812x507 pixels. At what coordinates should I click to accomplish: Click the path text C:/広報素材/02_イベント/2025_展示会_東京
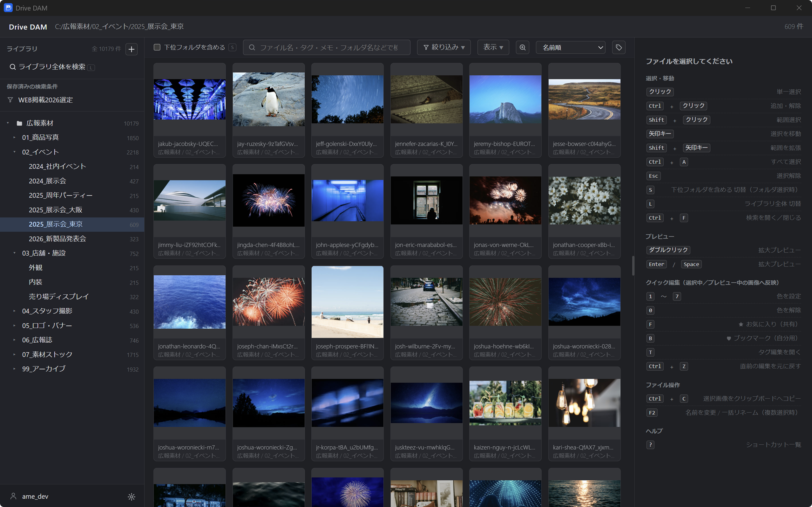[119, 26]
